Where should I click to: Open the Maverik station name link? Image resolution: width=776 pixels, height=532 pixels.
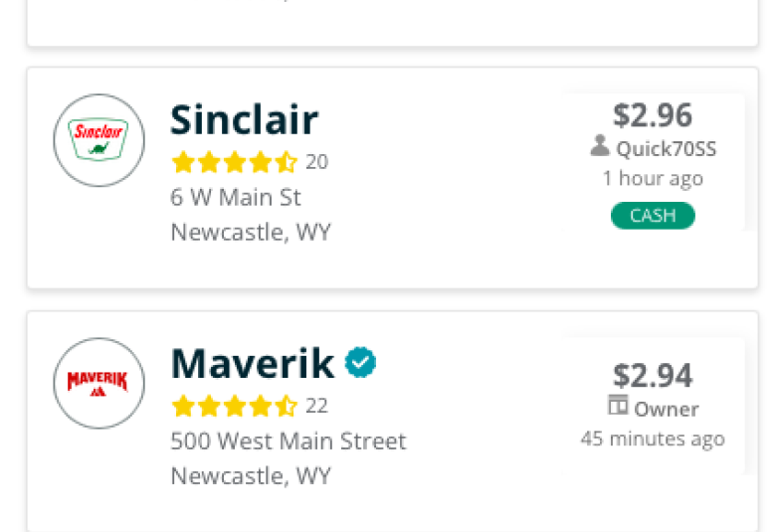[253, 363]
